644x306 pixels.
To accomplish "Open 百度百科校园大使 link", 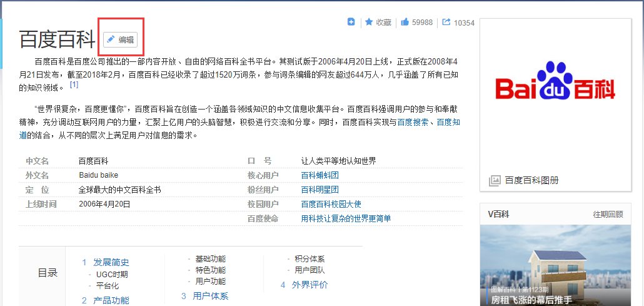I will (x=331, y=204).
